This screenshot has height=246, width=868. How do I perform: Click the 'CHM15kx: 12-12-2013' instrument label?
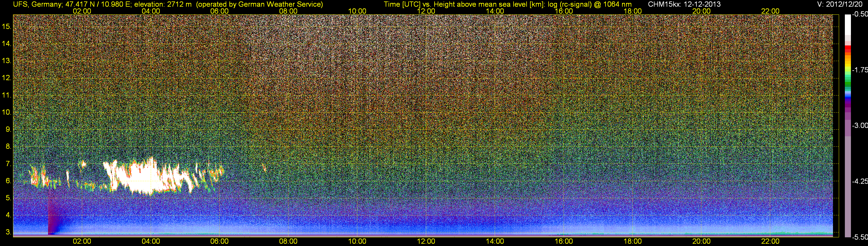pos(684,4)
